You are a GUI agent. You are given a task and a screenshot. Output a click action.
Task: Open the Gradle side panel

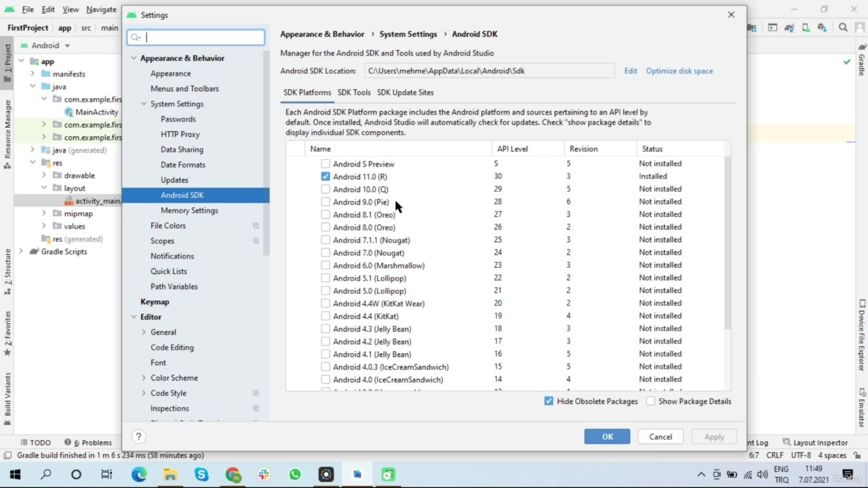click(862, 61)
